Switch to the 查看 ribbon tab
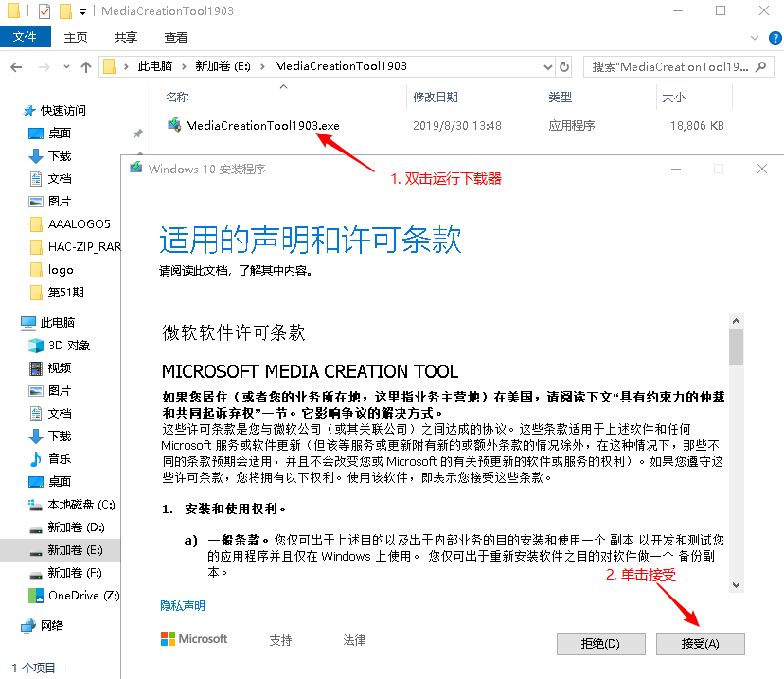The image size is (784, 679). 175,38
